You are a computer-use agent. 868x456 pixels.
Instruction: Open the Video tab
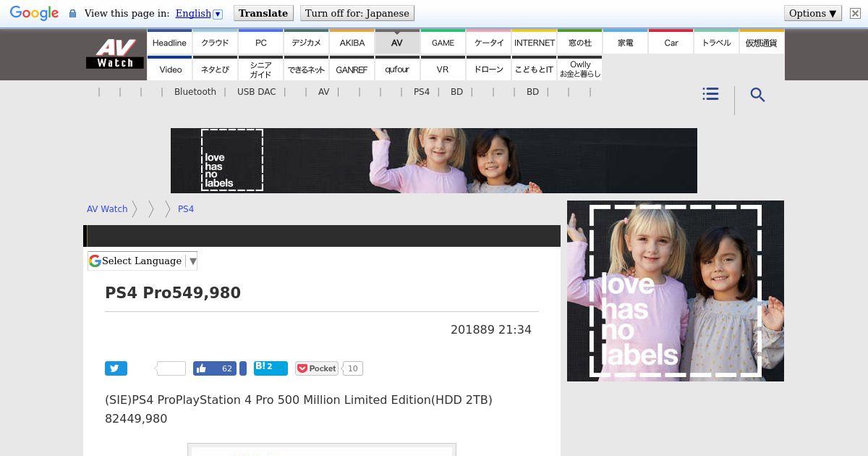coord(170,69)
